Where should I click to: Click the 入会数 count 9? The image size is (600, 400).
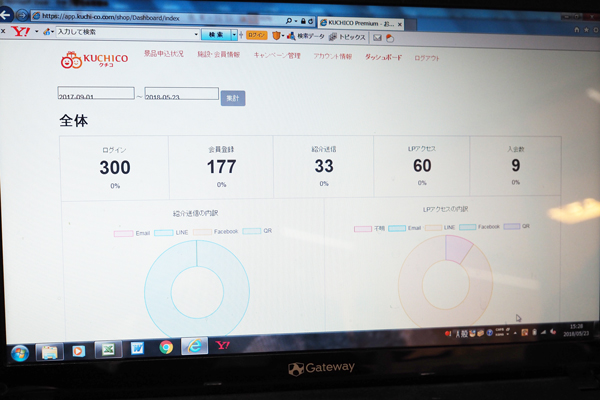[x=516, y=165]
